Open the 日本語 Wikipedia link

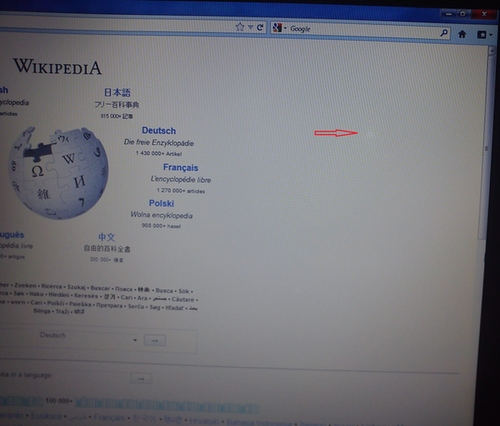[117, 92]
